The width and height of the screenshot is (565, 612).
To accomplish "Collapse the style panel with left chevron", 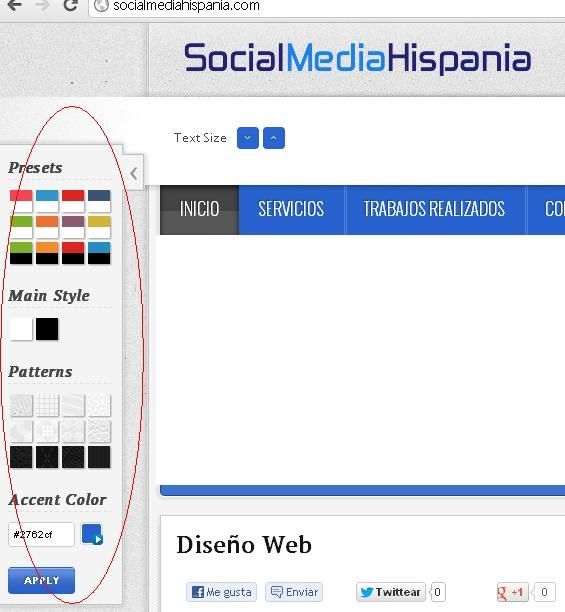I will click(x=133, y=173).
